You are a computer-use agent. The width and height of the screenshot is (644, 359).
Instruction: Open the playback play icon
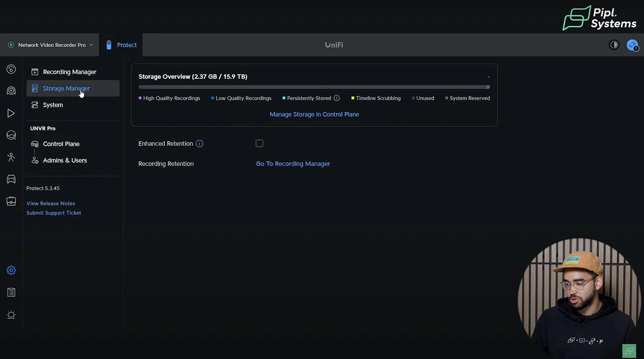[11, 113]
